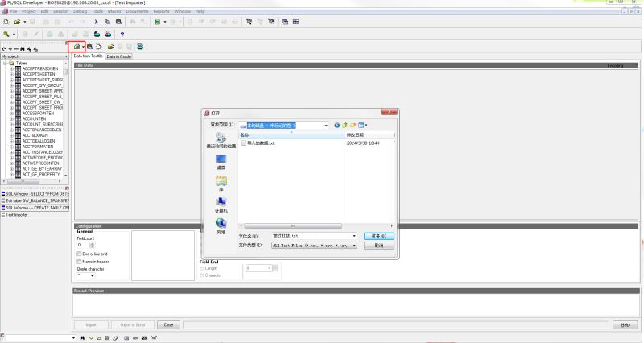Click the Fieldcount stepper arrows
644x343 pixels.
coord(92,246)
